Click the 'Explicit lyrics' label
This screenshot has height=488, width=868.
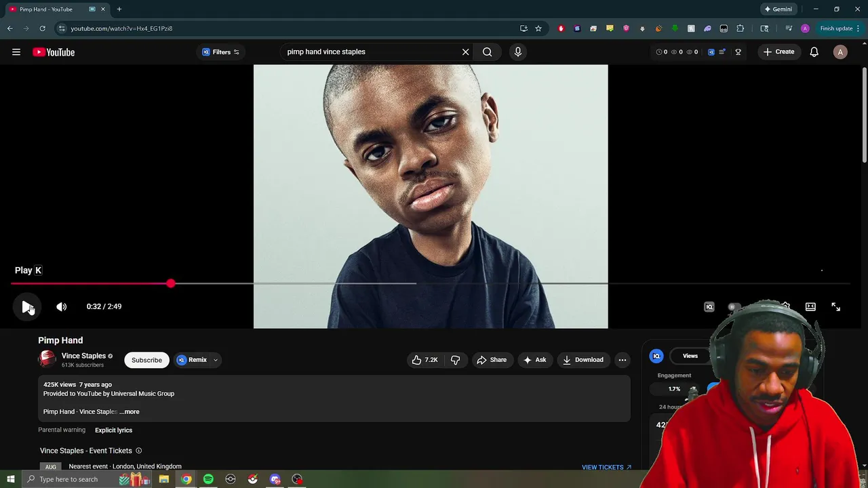(113, 430)
